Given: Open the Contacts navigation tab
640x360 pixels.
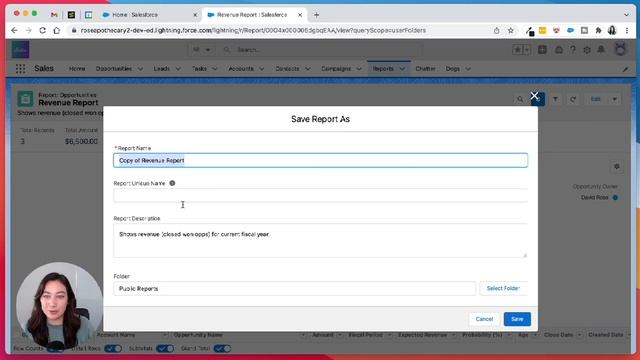Looking at the screenshot, I should 287,69.
